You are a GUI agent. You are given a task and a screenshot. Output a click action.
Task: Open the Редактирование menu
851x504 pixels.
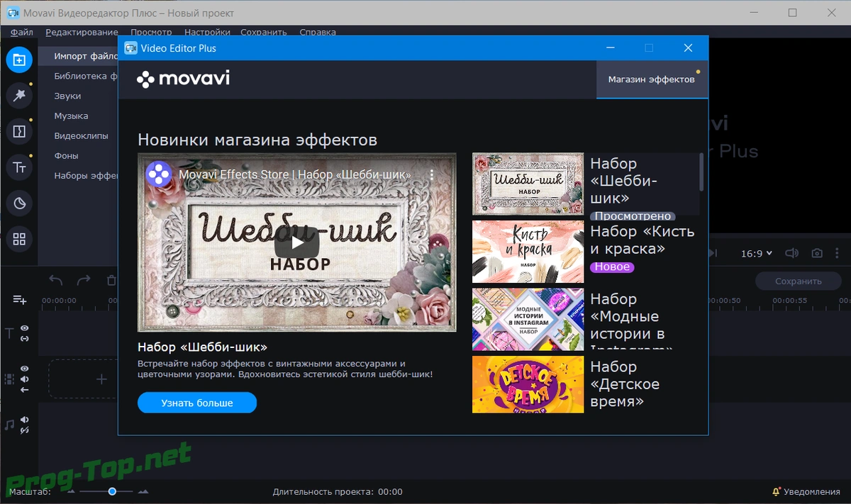pyautogui.click(x=82, y=32)
